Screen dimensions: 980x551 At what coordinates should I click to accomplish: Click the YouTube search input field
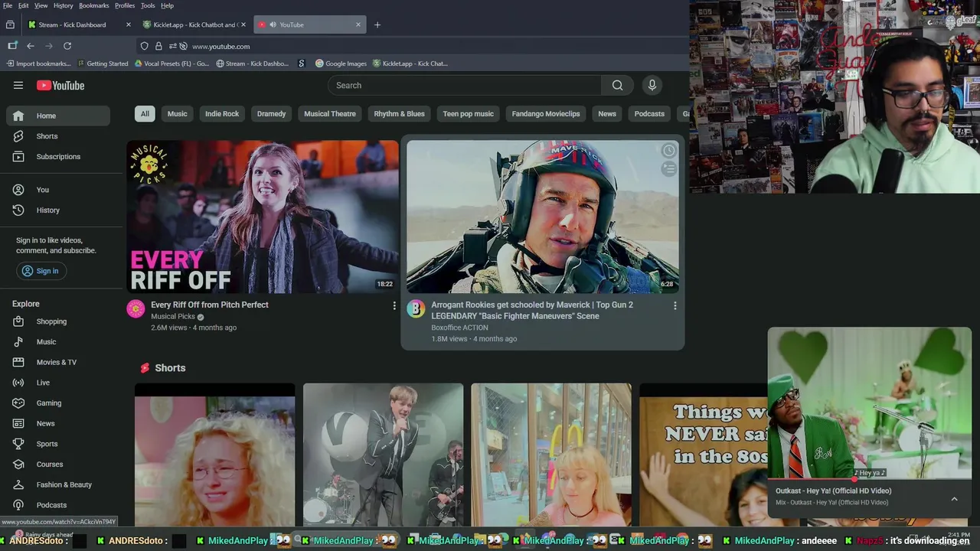[x=464, y=86]
